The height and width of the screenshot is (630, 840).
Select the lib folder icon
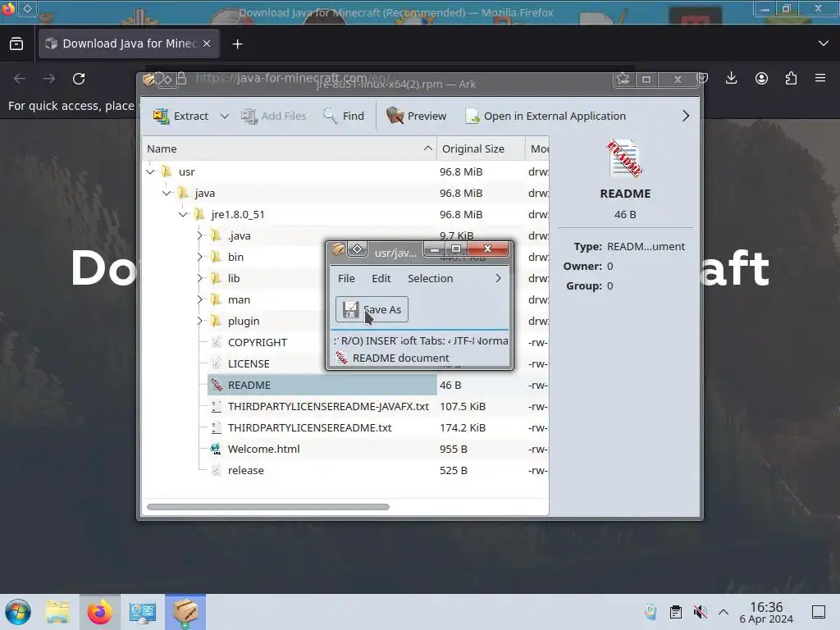tap(216, 278)
